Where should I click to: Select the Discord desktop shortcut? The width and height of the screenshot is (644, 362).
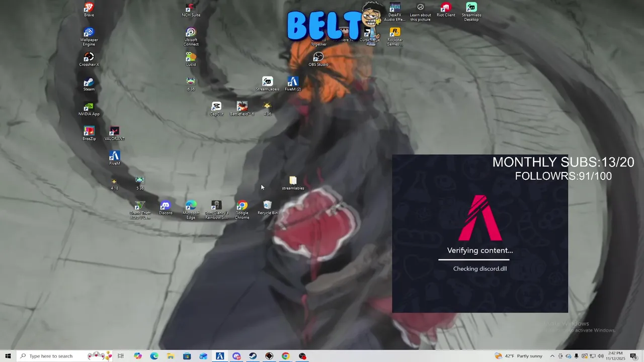coord(165,208)
